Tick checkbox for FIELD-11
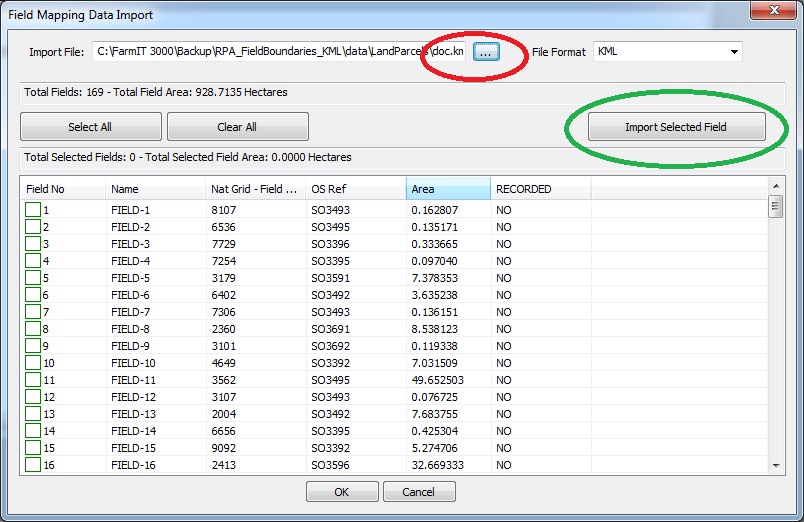This screenshot has height=522, width=804. (x=33, y=379)
